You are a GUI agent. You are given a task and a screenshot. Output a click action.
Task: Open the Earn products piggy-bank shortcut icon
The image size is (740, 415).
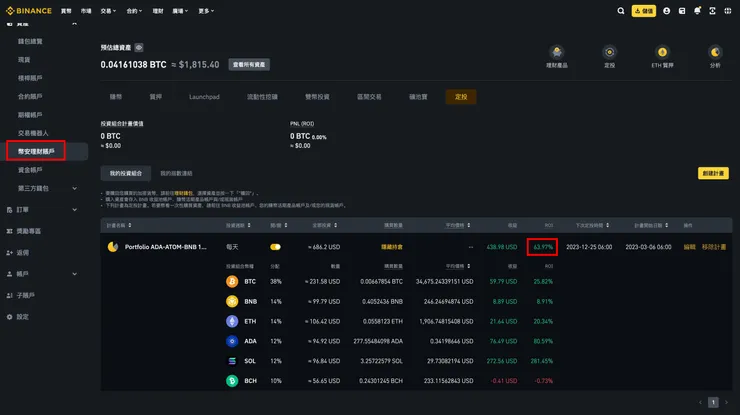pos(557,52)
